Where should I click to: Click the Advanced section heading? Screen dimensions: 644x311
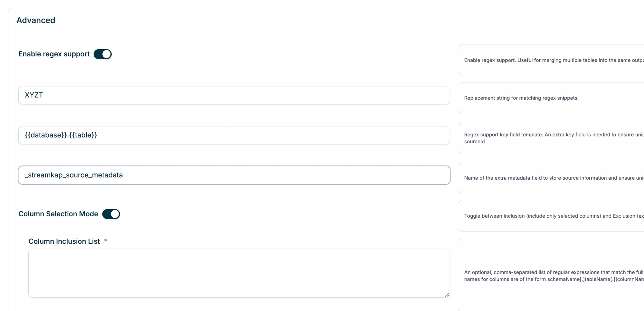(x=36, y=20)
